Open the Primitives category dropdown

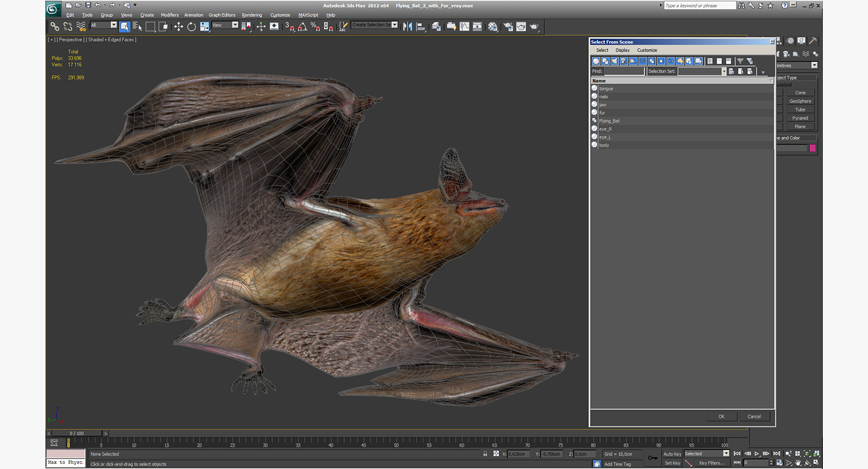814,65
